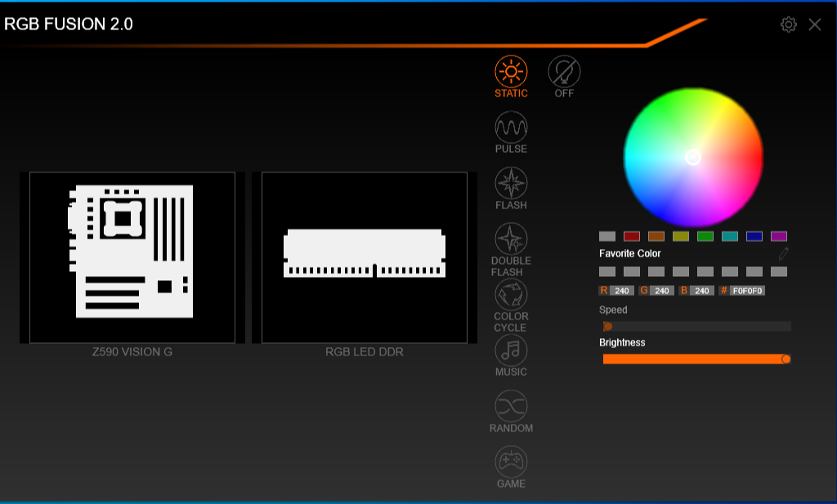Viewport: 837px width, 504px height.
Task: Open settings with the gear icon
Action: coord(789,25)
